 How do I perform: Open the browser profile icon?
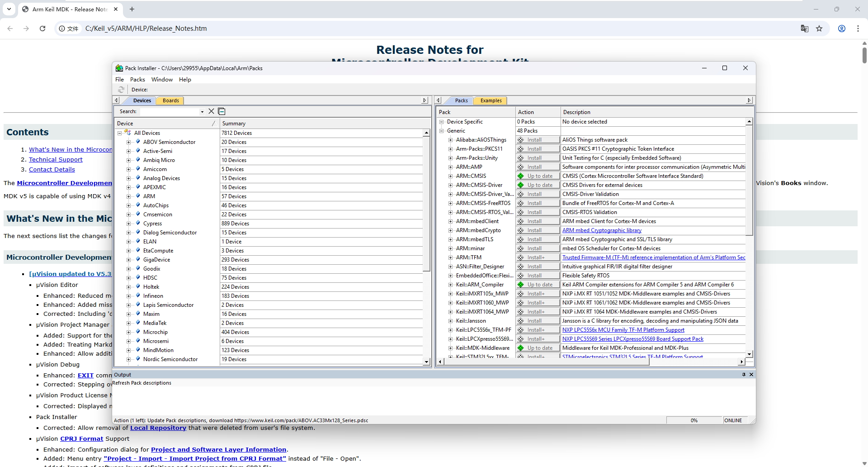(x=842, y=29)
